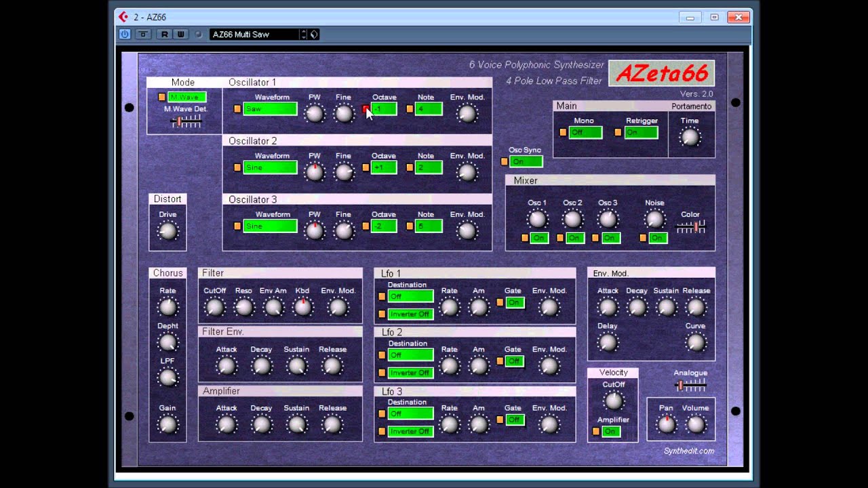Click the Analogue slider
The image size is (868, 488).
click(690, 386)
